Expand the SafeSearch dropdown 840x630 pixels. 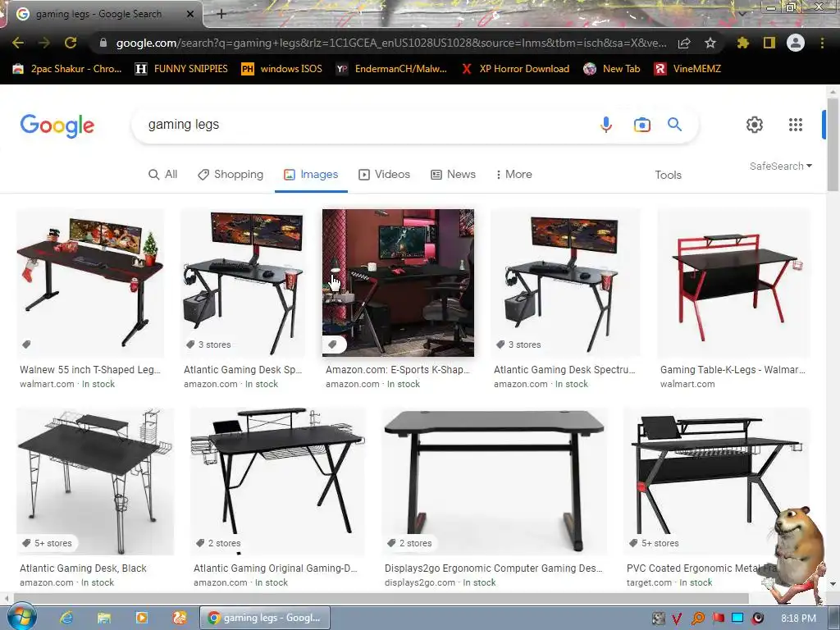coord(781,166)
